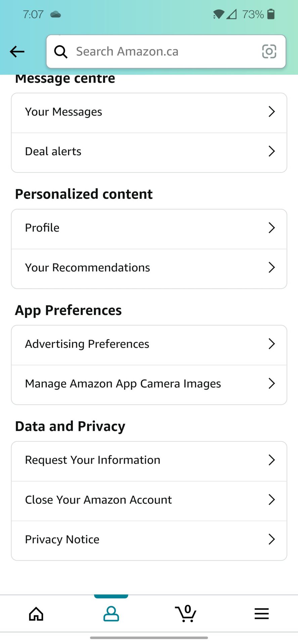Tap the battery status icon
Screen dimensions: 298x644
click(x=271, y=14)
